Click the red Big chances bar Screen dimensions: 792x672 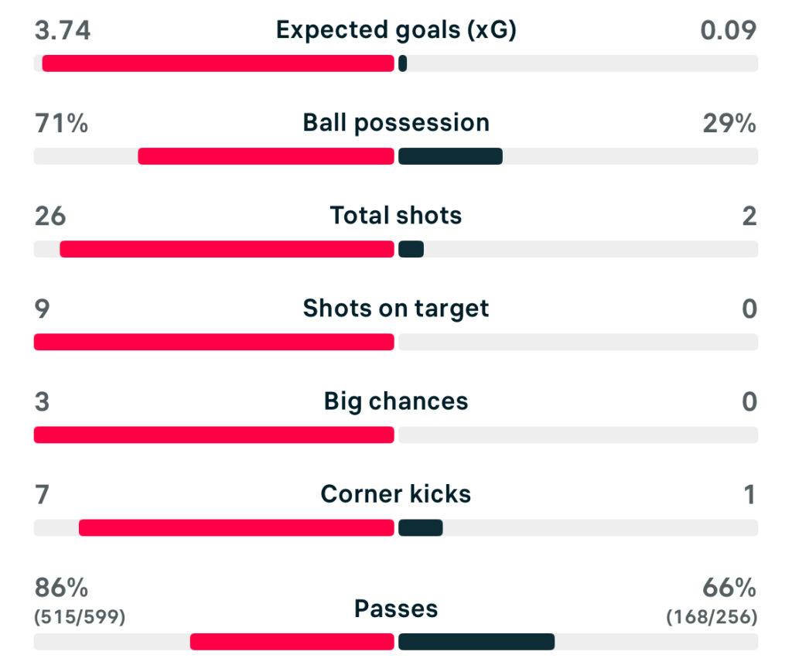(x=214, y=435)
